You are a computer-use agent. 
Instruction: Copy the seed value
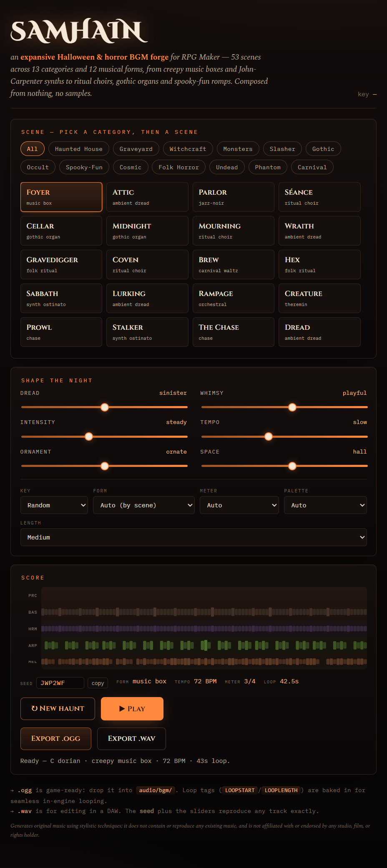pyautogui.click(x=98, y=683)
